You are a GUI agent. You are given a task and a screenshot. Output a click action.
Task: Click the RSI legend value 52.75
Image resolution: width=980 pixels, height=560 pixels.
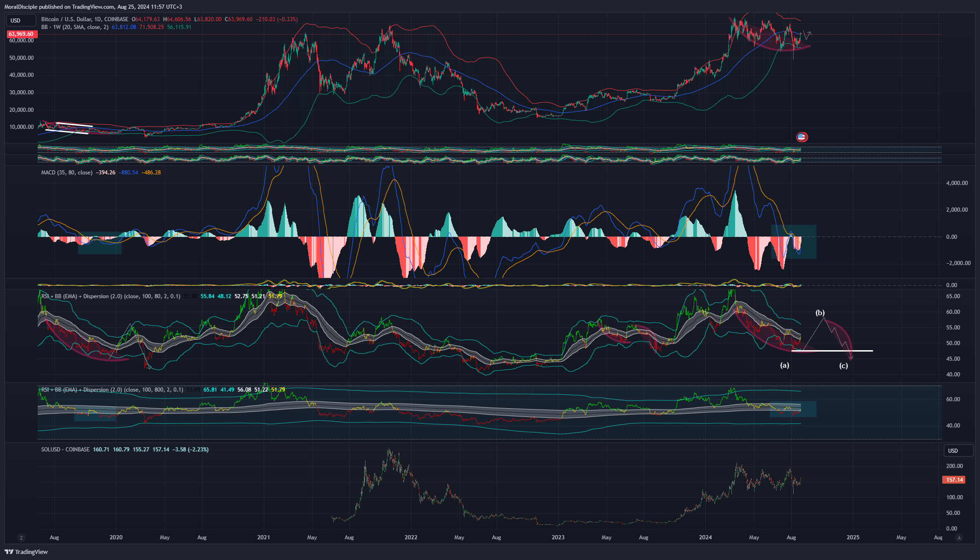click(x=242, y=296)
